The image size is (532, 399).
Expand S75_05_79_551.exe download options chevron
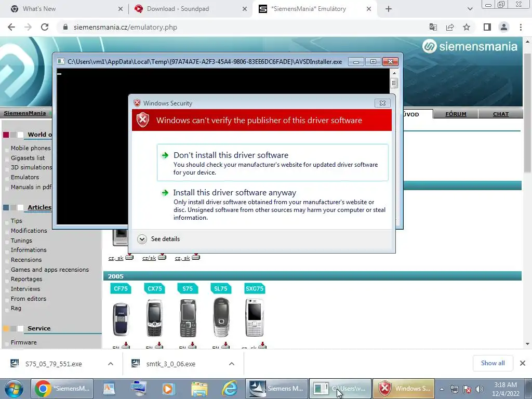[x=110, y=364]
